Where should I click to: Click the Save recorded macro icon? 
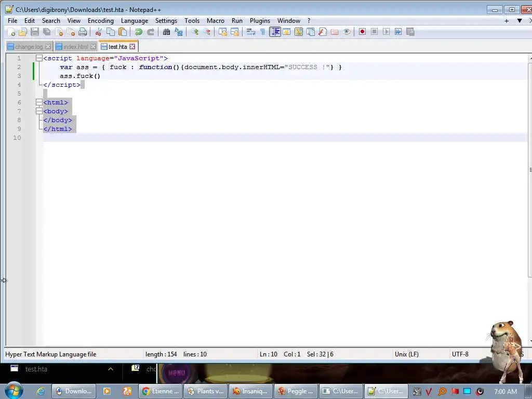click(410, 32)
